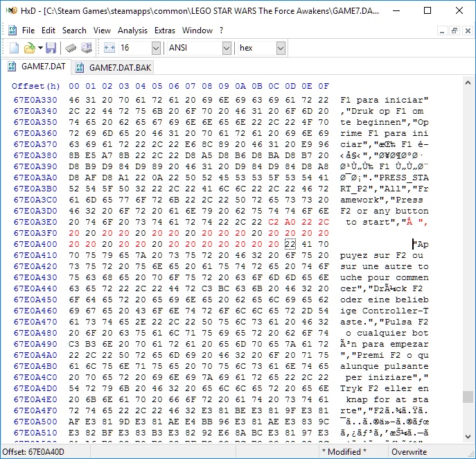Click offset row 67E0A330
This screenshot has width=476, height=459.
[x=35, y=100]
